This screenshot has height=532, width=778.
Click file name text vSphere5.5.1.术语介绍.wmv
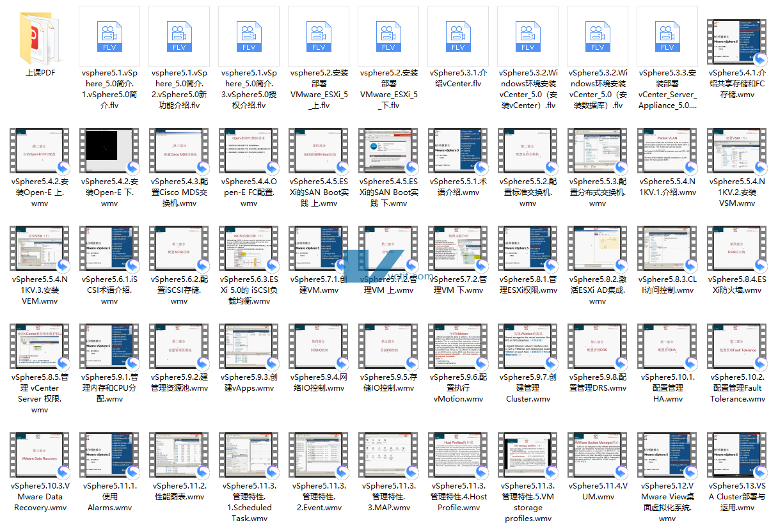point(458,187)
